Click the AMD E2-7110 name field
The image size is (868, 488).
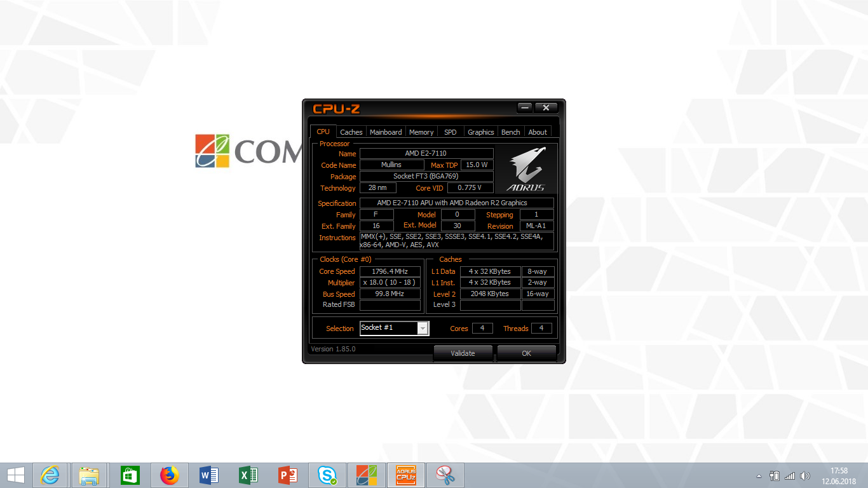pos(426,154)
